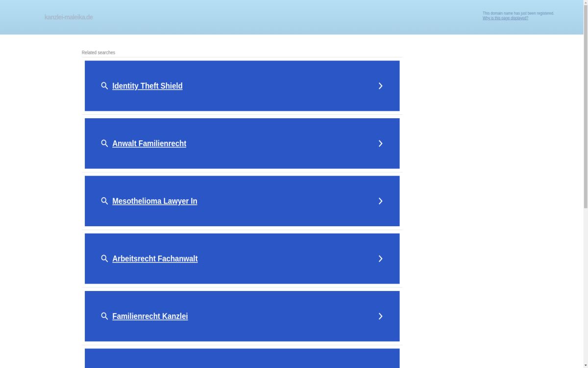
Task: Open the Anwalt Familienrecht search link
Action: tap(149, 143)
